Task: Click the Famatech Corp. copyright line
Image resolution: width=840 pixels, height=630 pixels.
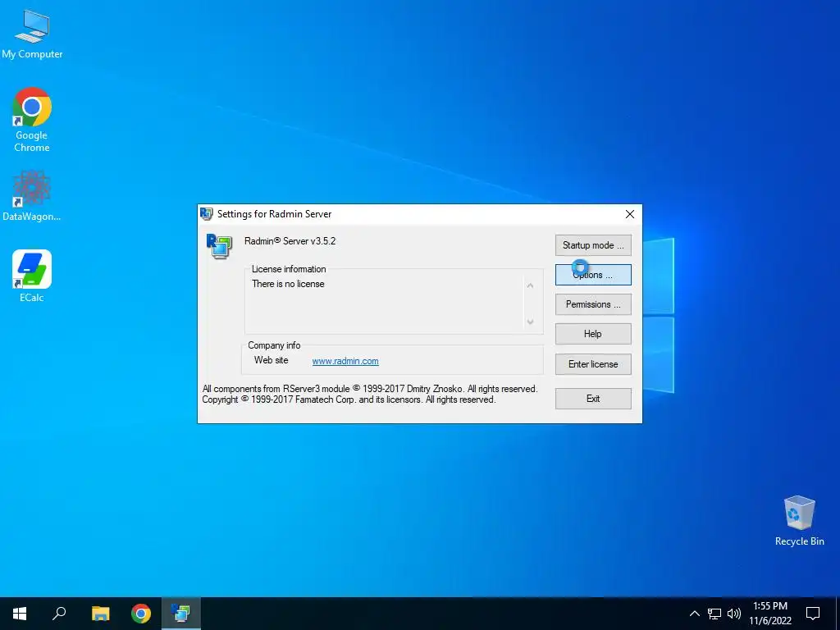Action: tap(349, 399)
